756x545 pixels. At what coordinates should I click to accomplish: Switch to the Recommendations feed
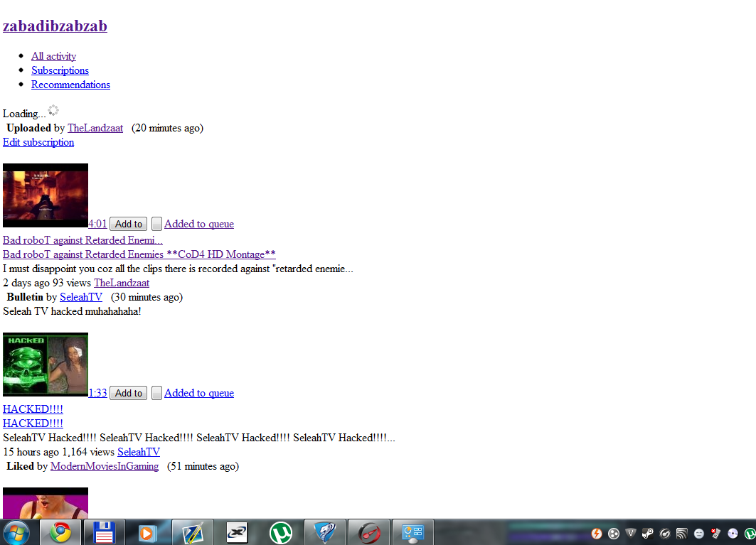(x=70, y=85)
